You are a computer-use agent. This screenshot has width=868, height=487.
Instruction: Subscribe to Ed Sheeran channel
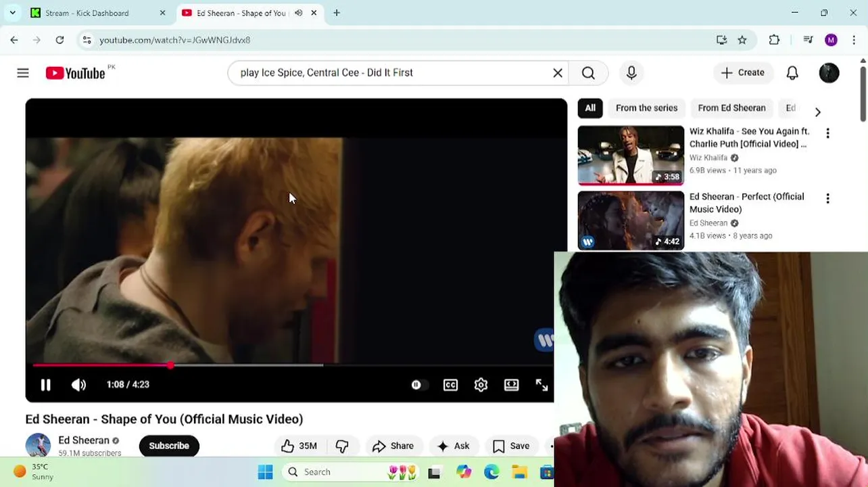coord(169,446)
